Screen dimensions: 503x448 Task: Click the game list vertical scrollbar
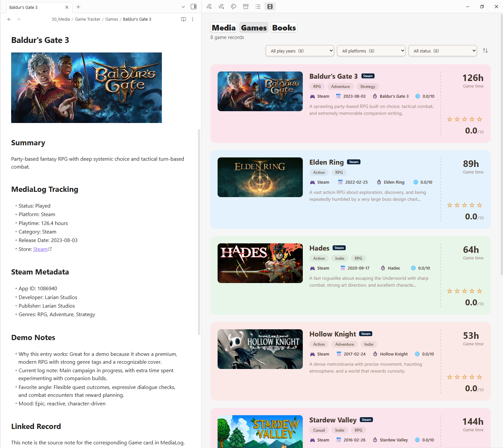tap(501, 144)
